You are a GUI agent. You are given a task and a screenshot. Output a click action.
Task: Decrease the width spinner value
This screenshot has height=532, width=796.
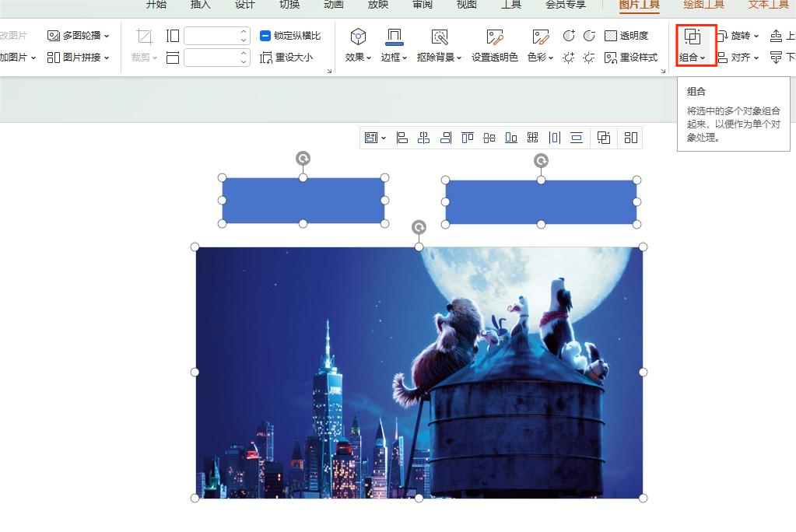click(244, 62)
